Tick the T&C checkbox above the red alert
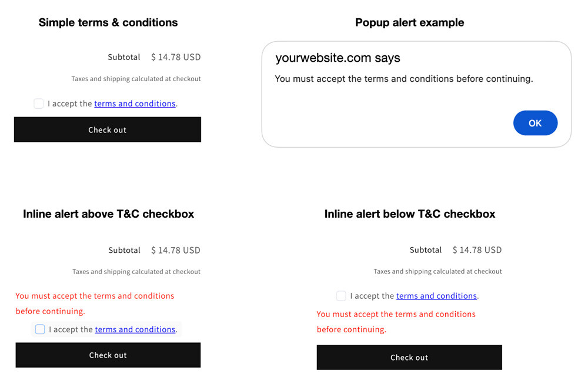The height and width of the screenshot is (380, 588). click(341, 296)
